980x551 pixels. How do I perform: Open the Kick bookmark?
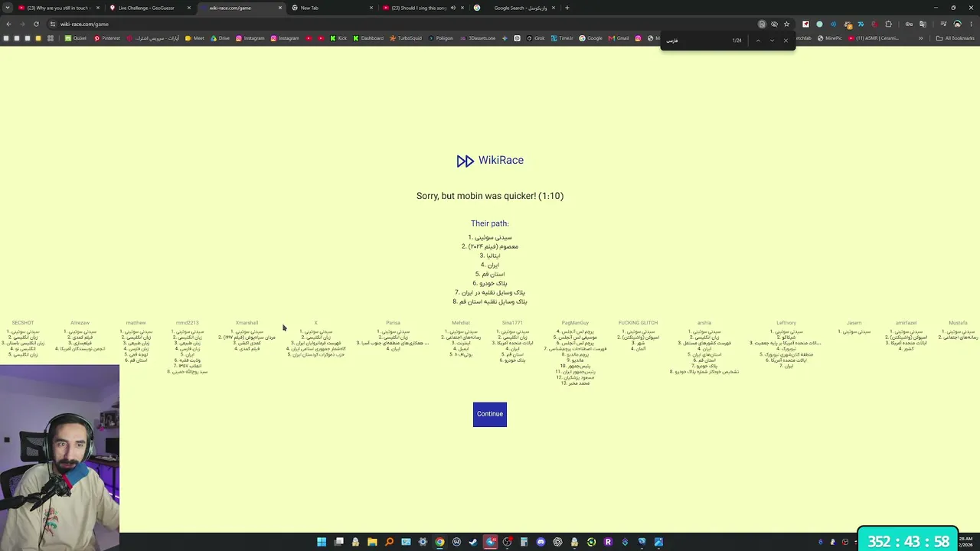pos(338,38)
